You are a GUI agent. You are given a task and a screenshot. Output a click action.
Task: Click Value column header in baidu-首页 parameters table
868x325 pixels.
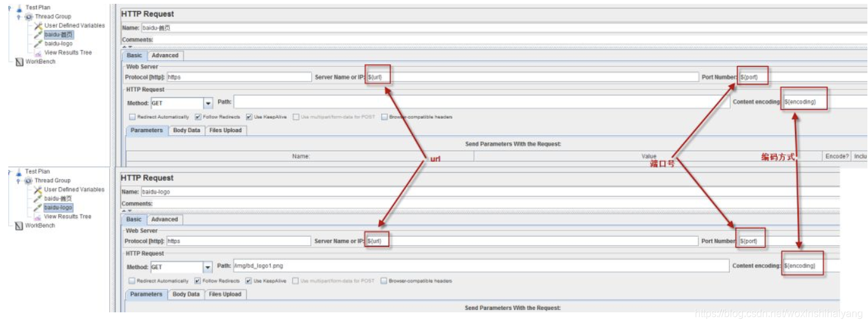(648, 156)
